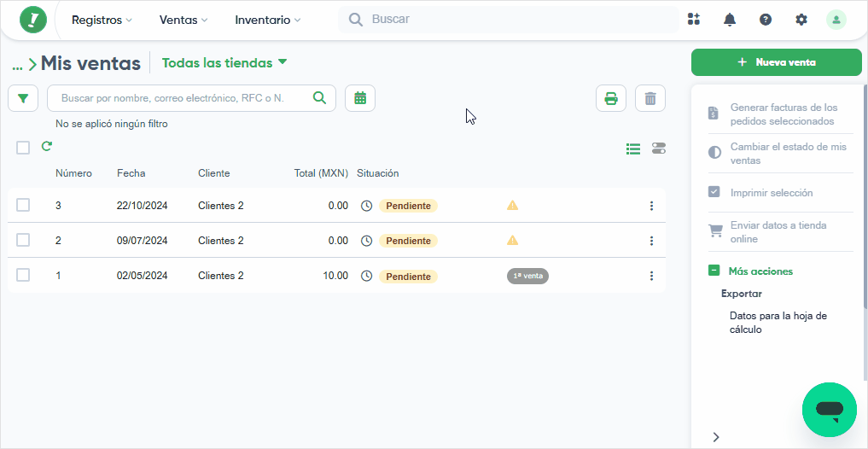The height and width of the screenshot is (449, 868).
Task: Click the calendar date picker icon
Action: pyautogui.click(x=360, y=98)
